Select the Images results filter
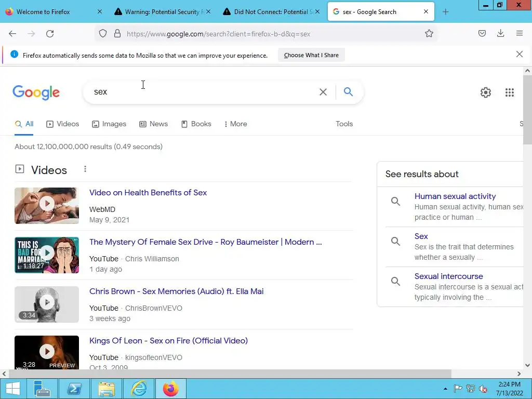The image size is (532, 399). [x=109, y=124]
